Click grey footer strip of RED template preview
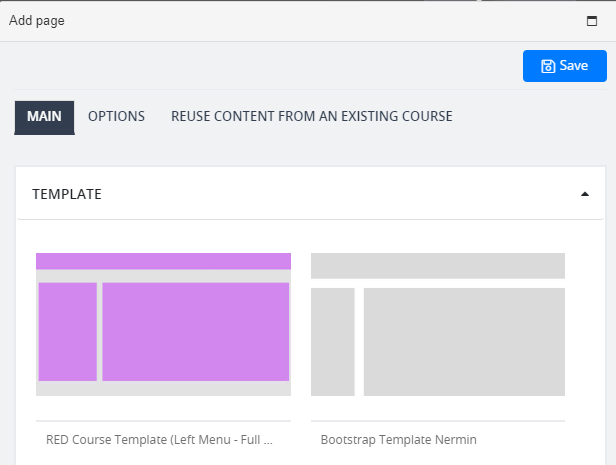 coord(163,388)
